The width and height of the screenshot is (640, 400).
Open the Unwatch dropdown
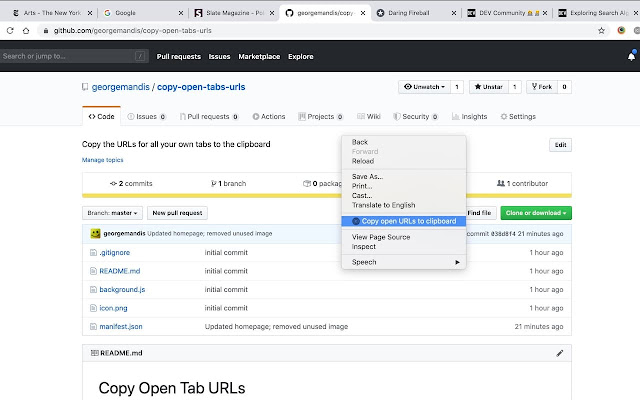424,87
